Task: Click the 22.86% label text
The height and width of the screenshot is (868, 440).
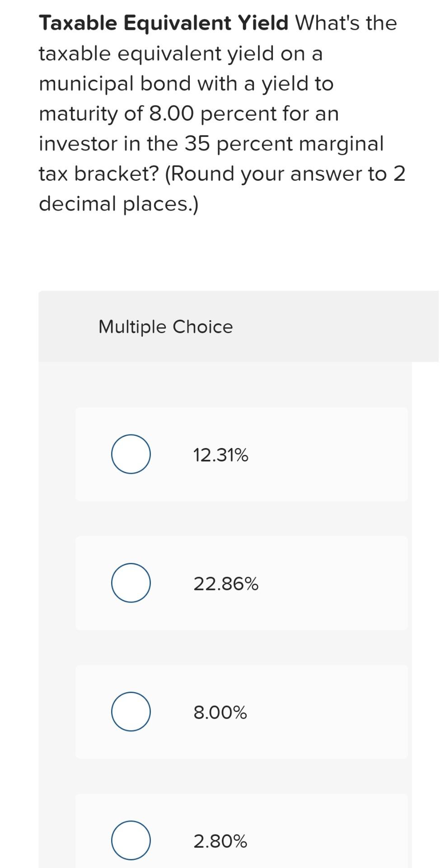Action: [226, 583]
